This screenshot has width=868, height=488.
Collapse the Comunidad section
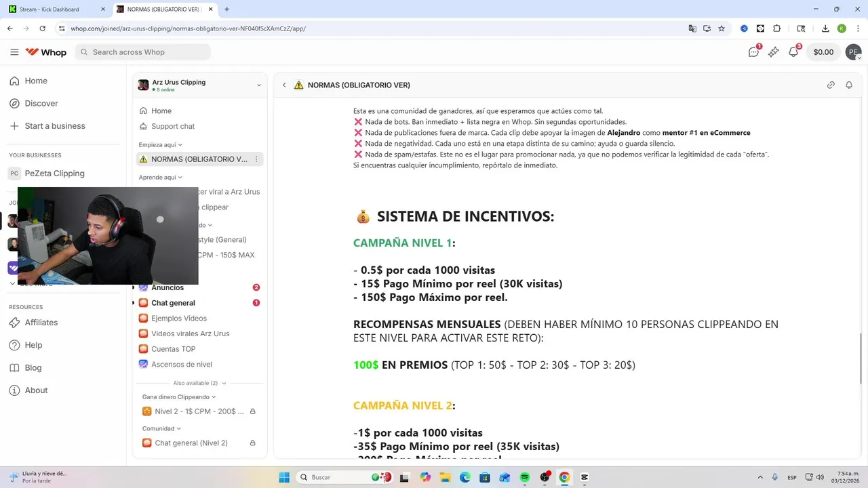click(x=161, y=428)
